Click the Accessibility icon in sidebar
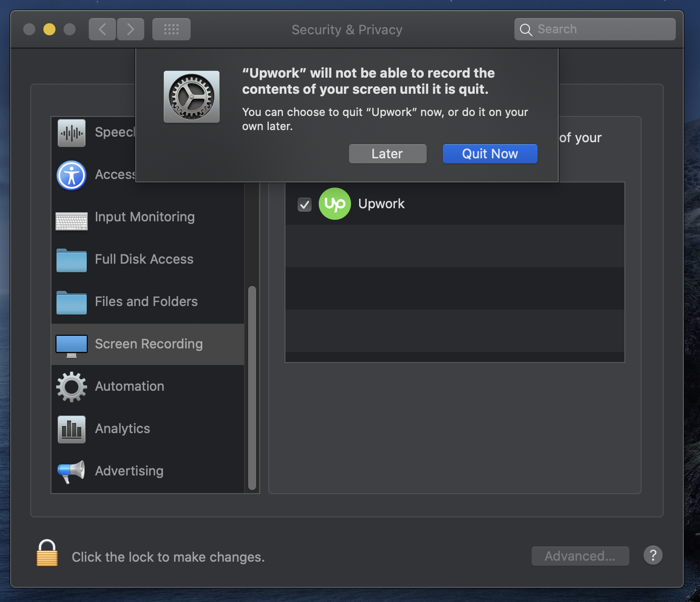This screenshot has height=602, width=700. point(72,175)
